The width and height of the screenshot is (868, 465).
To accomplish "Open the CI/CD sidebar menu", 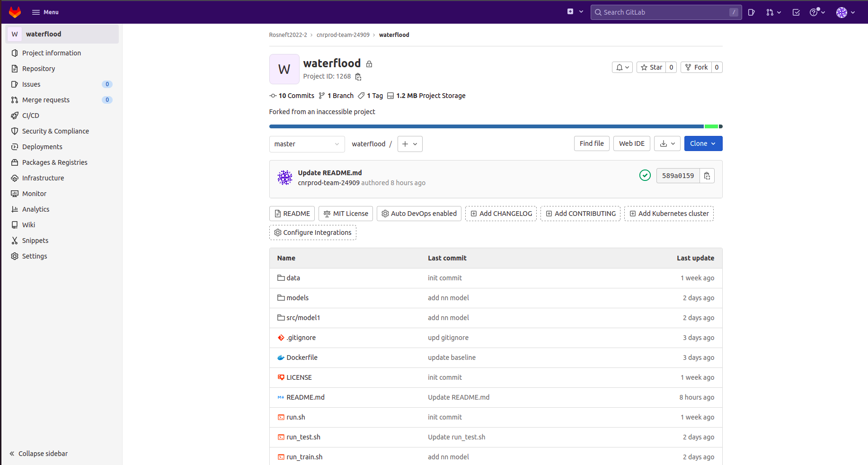I will coord(31,116).
